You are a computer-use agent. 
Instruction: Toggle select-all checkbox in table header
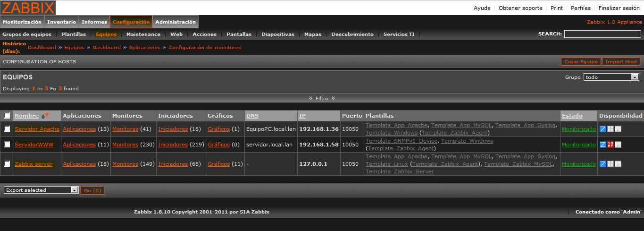[7, 116]
